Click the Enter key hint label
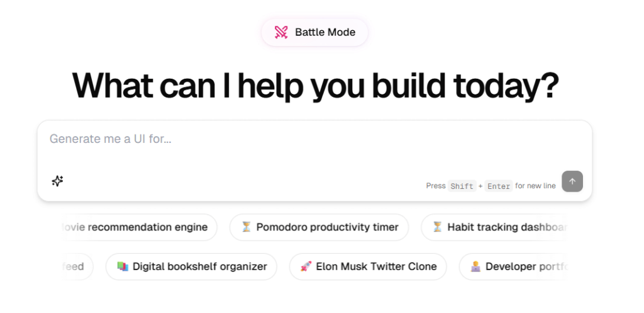 (x=499, y=186)
